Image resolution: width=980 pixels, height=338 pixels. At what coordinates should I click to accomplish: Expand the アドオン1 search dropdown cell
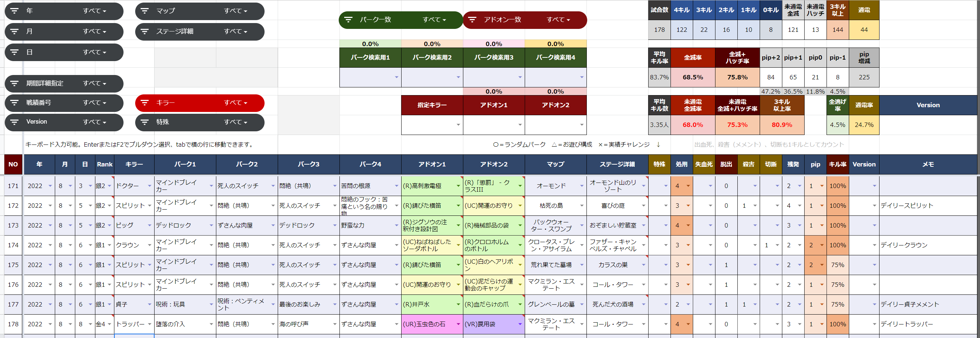[x=520, y=125]
